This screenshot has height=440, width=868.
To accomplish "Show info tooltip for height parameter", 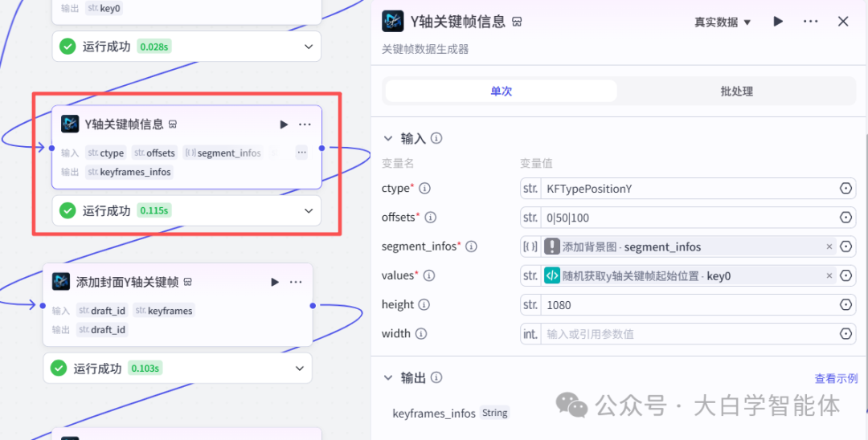I will 424,304.
